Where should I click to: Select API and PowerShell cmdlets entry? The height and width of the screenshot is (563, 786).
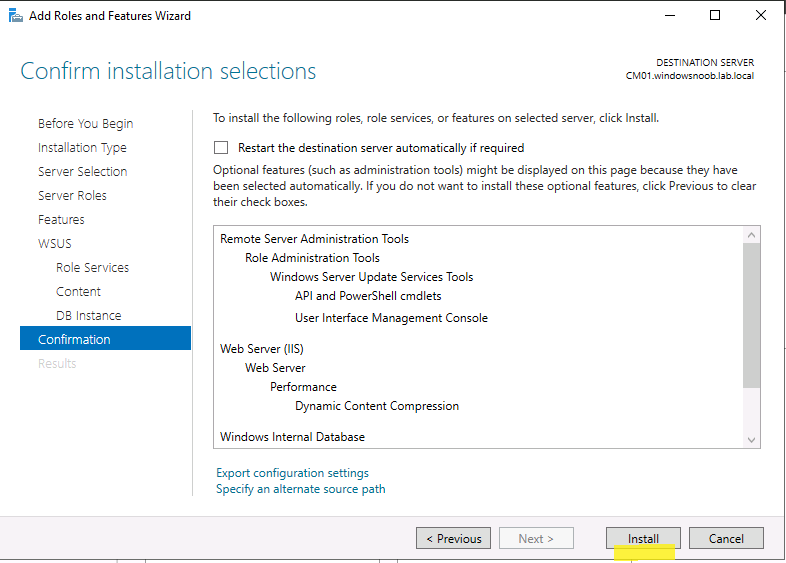pyautogui.click(x=368, y=296)
